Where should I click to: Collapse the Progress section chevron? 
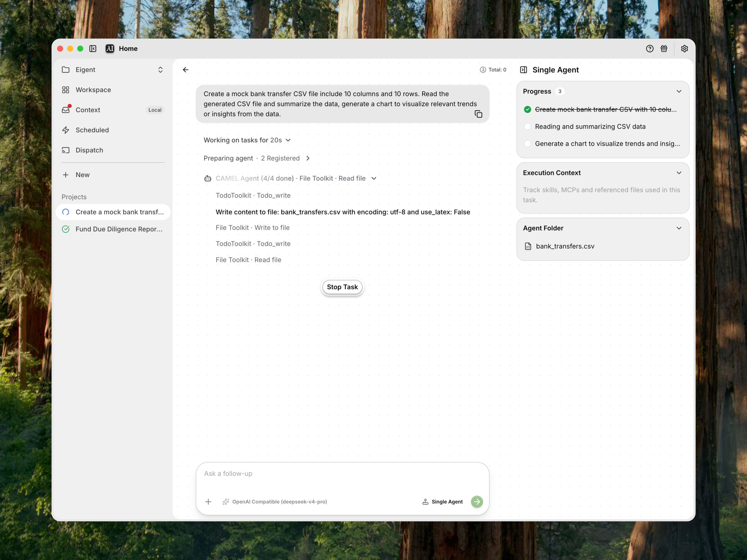(679, 92)
